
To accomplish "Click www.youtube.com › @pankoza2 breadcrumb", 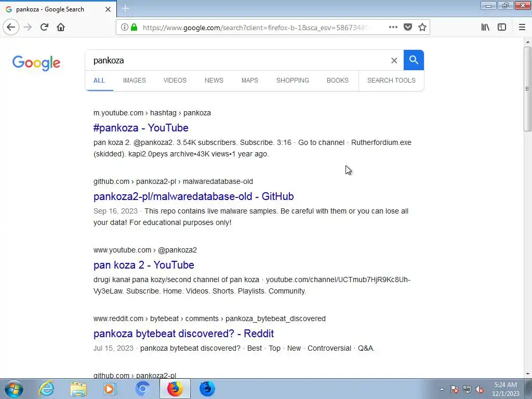I will pyautogui.click(x=145, y=250).
